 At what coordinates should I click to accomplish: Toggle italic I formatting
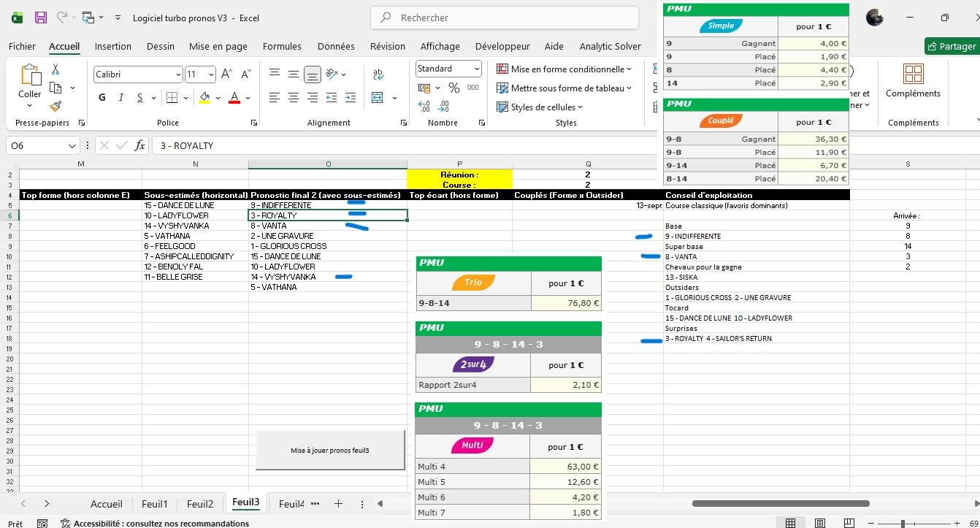[x=120, y=98]
